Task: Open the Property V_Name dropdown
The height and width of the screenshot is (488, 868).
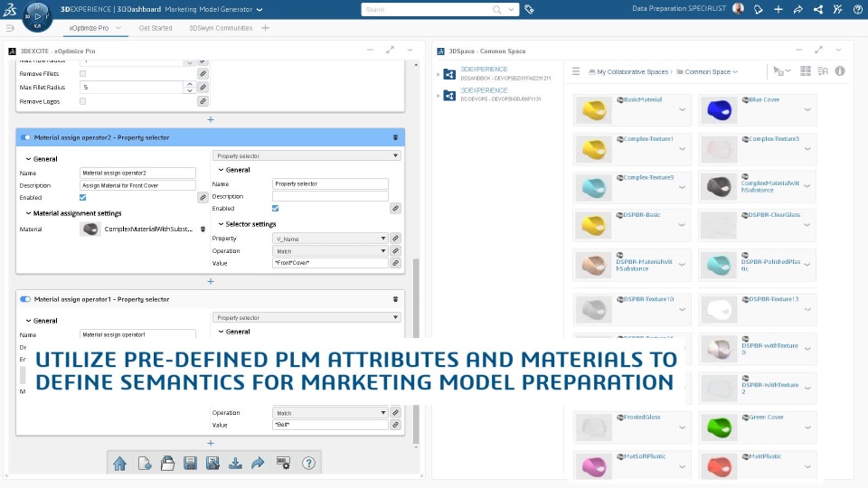Action: click(x=330, y=239)
